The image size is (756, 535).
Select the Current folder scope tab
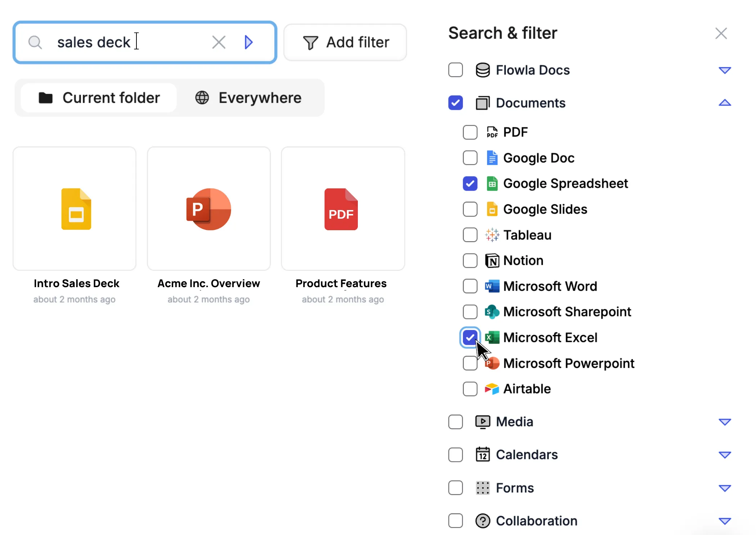coord(99,98)
